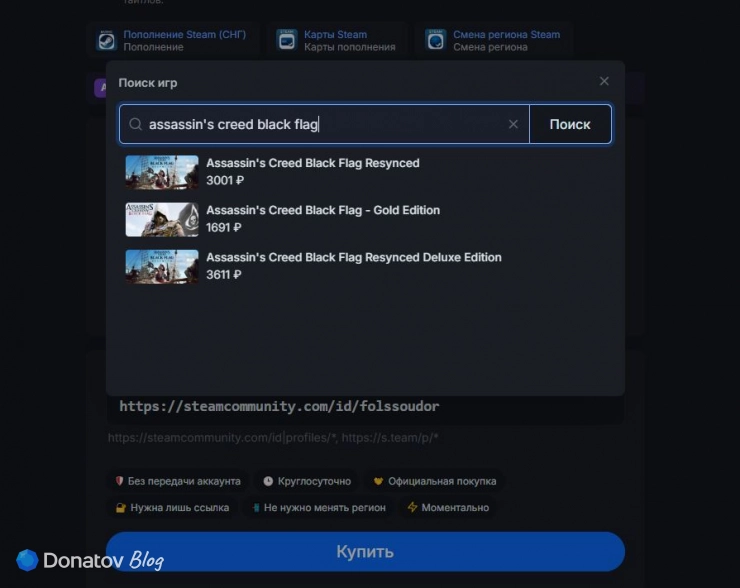Screen dimensions: 740x588
Task: Click the Нужна лишь ссылка badge
Action: click(172, 507)
